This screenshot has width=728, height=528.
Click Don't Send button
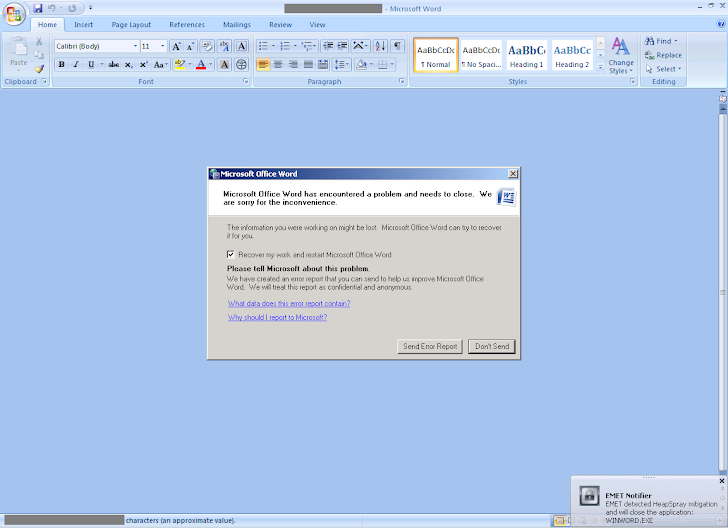point(492,346)
